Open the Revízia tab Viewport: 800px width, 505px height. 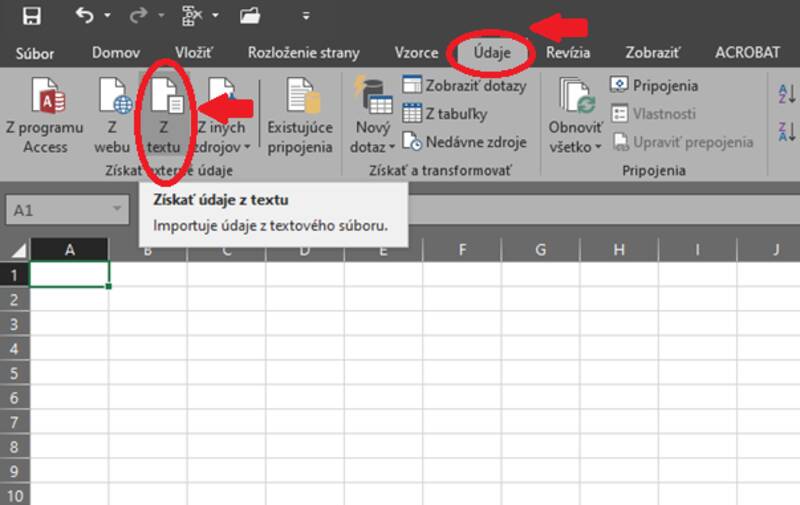click(x=568, y=53)
